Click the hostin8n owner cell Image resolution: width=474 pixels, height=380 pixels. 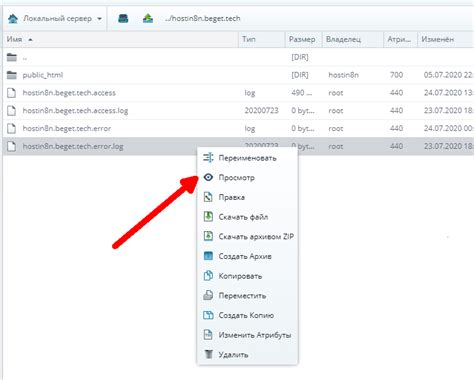click(x=343, y=75)
